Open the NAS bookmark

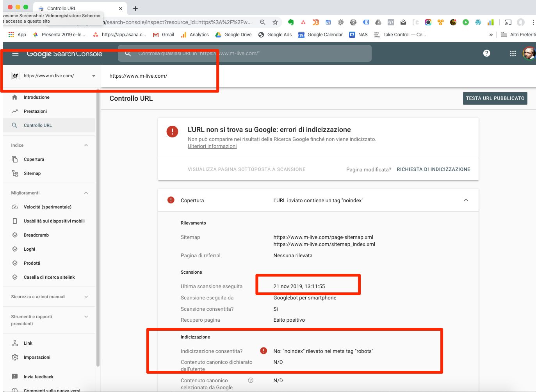coord(358,35)
